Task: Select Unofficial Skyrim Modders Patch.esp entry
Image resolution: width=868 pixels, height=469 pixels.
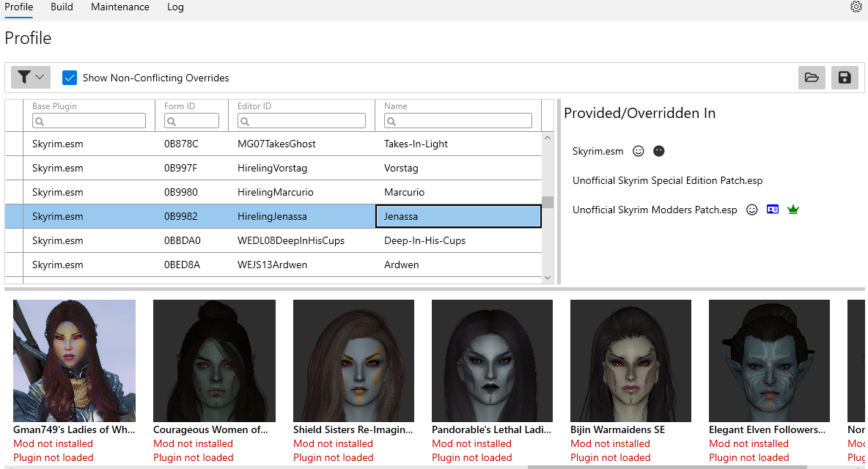Action: (x=655, y=210)
